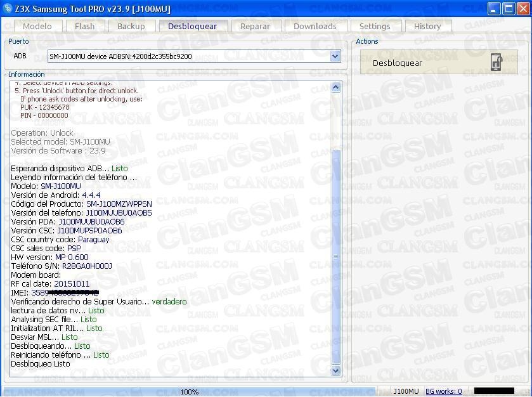Image resolution: width=532 pixels, height=397 pixels.
Task: Click the 100% progress bar
Action: 190,391
